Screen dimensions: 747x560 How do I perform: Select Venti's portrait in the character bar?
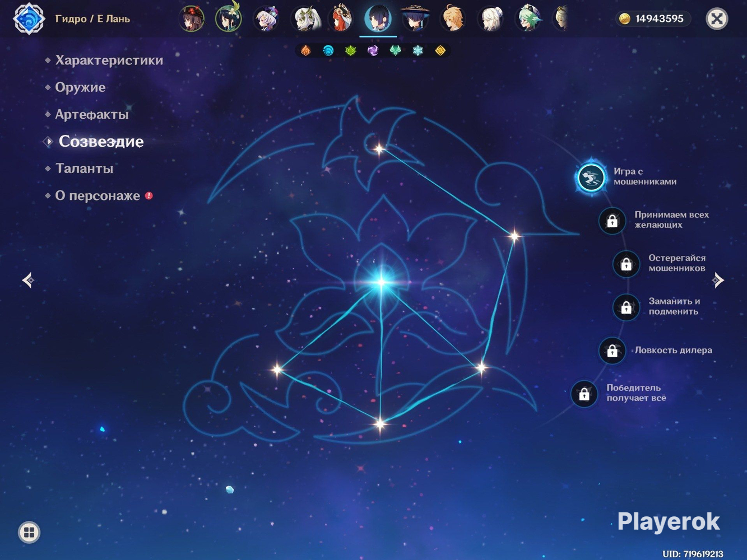point(229,18)
